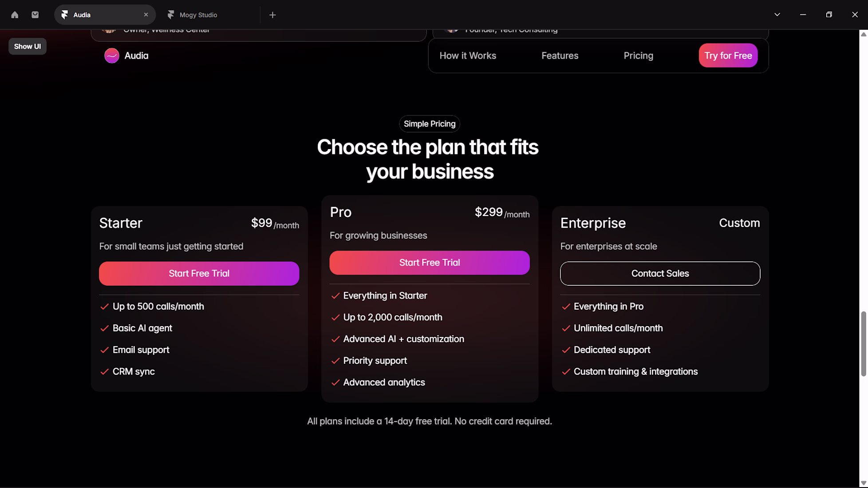
Task: Click the vertical scrollbar thumb
Action: coord(863,344)
